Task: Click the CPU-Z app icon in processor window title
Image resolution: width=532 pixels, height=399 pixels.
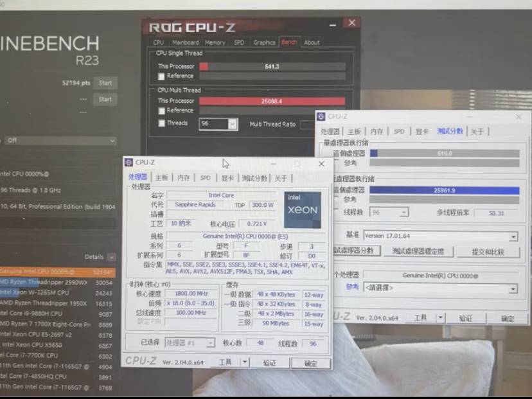Action: [129, 163]
